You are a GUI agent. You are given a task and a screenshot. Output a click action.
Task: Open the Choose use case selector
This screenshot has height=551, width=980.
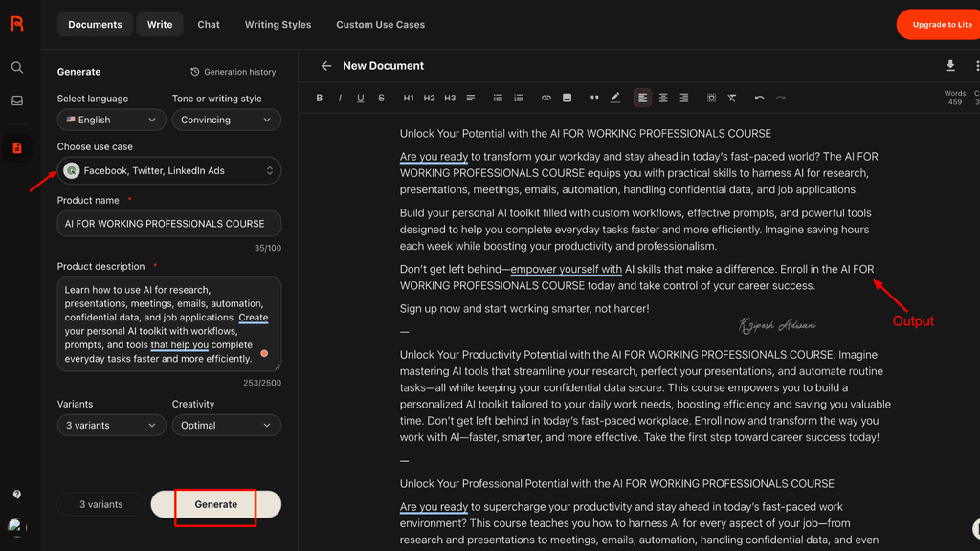168,170
